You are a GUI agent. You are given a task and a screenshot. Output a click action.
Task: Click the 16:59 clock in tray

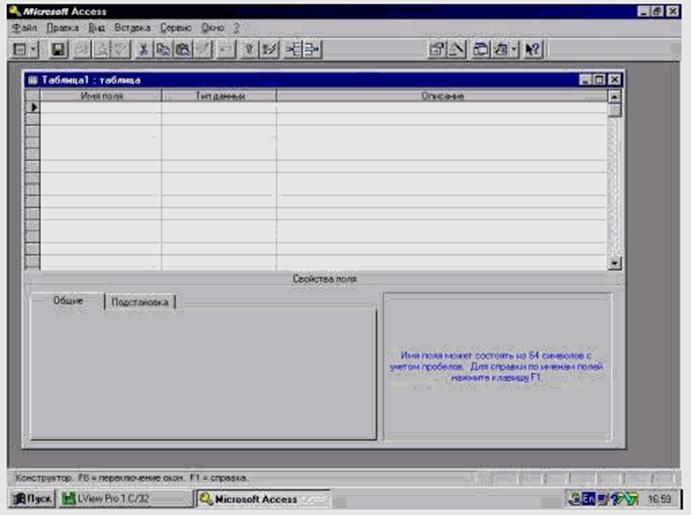pyautogui.click(x=659, y=499)
